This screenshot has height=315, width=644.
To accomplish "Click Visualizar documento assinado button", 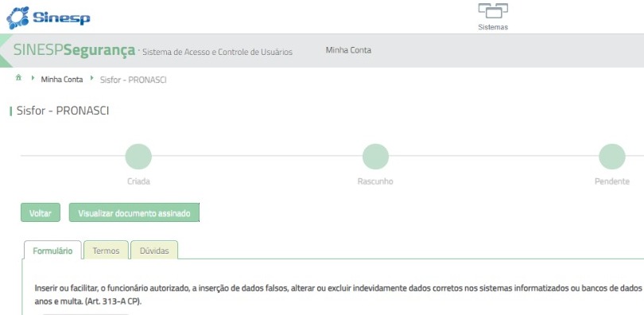I will (x=134, y=212).
